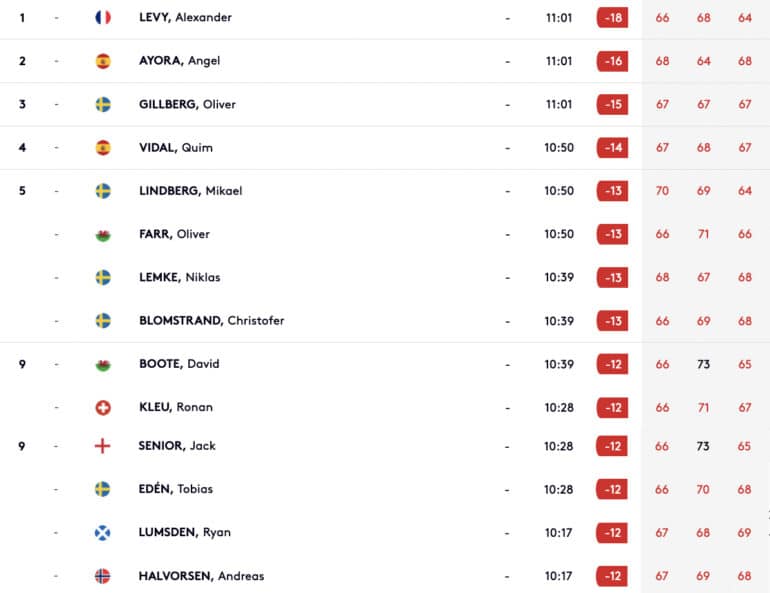Click Halvorsen's -12 score badge
The height and width of the screenshot is (593, 770).
point(612,576)
